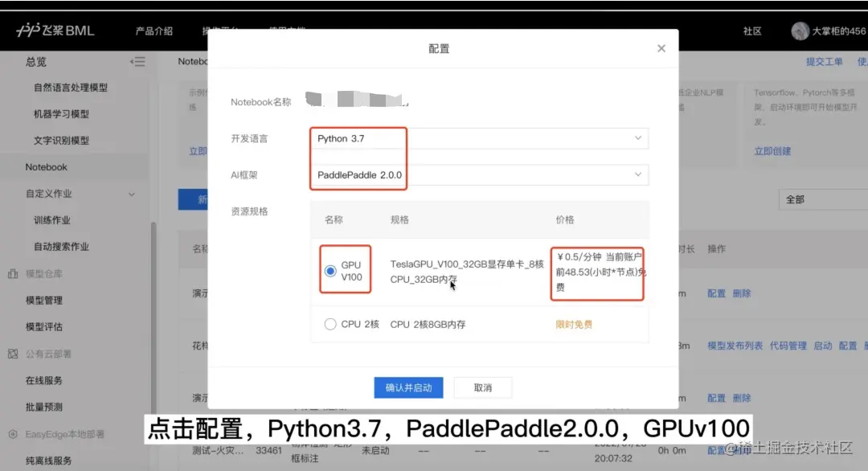Click the 模型仓库 section icon

coord(13,273)
